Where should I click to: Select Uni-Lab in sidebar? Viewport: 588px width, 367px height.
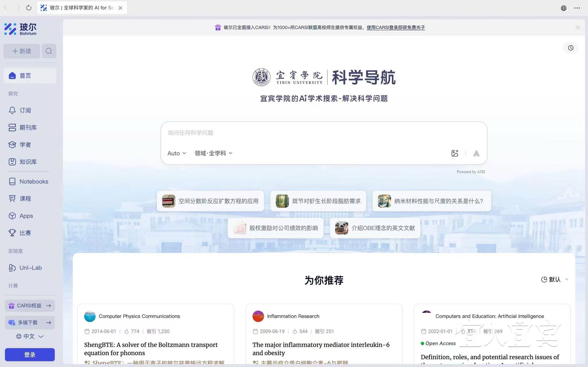(x=30, y=268)
